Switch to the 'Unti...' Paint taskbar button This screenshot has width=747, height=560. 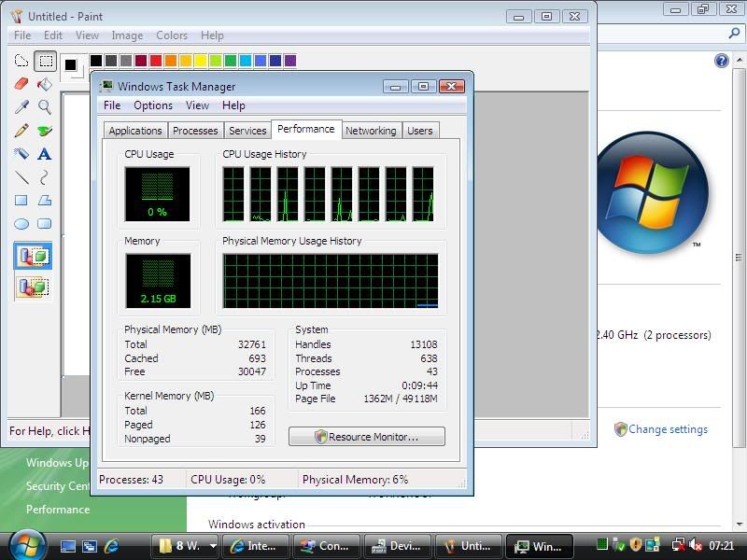[x=468, y=546]
